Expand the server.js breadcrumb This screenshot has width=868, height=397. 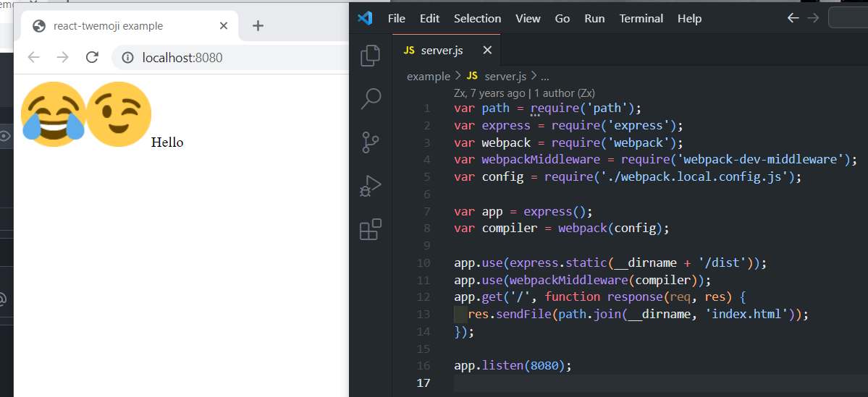(x=505, y=77)
